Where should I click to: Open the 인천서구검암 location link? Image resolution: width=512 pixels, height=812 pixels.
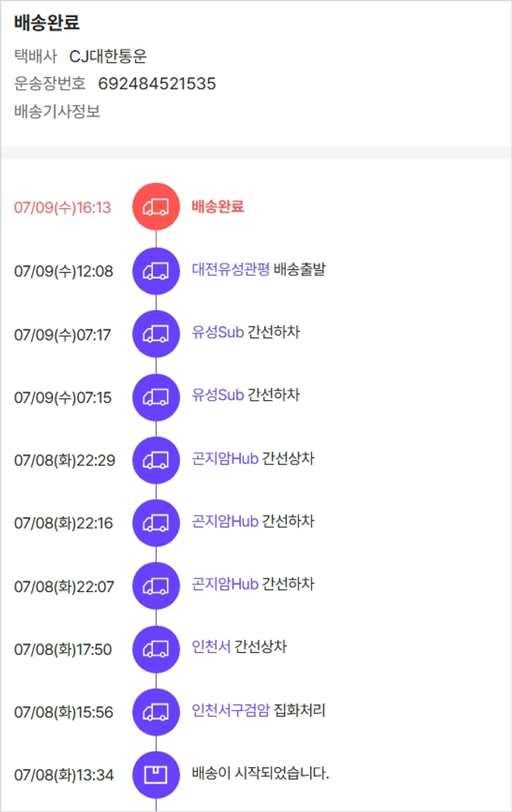pyautogui.click(x=230, y=710)
